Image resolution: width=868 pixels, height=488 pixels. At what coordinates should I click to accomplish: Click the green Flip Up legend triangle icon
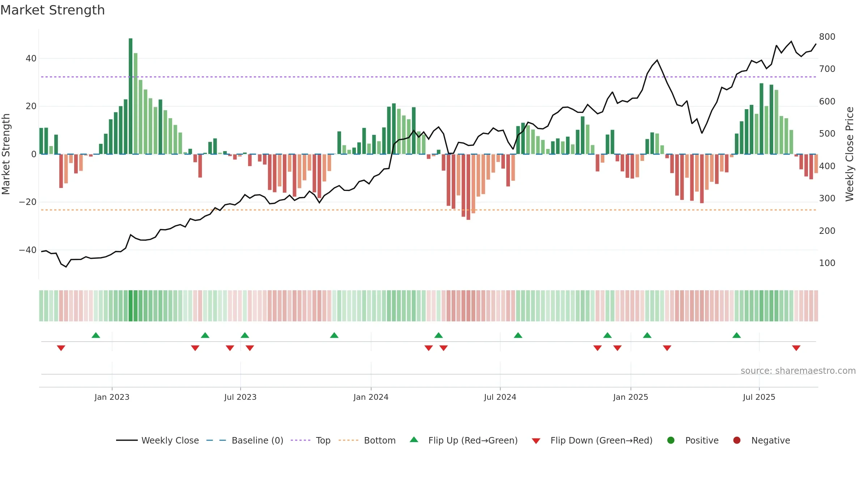point(414,440)
